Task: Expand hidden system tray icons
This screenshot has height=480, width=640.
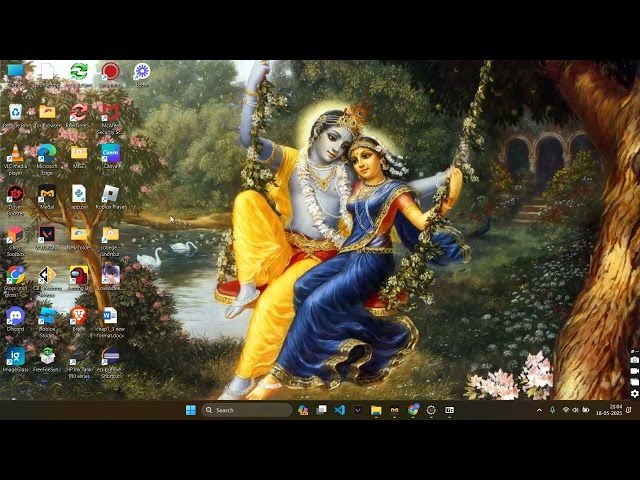Action: tap(539, 410)
